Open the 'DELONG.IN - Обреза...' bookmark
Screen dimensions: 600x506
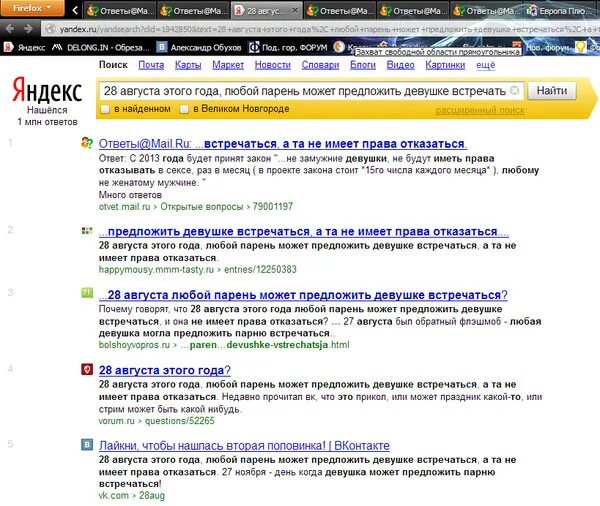click(x=100, y=47)
